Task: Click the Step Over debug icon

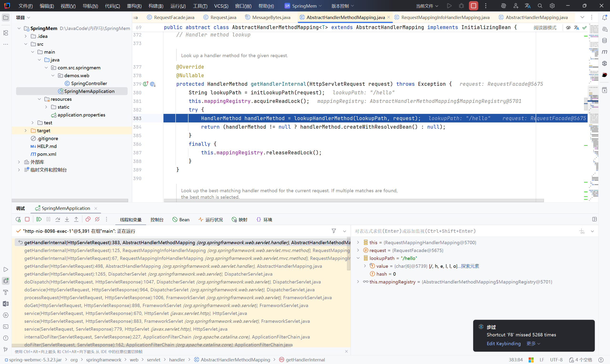Action: [58, 219]
